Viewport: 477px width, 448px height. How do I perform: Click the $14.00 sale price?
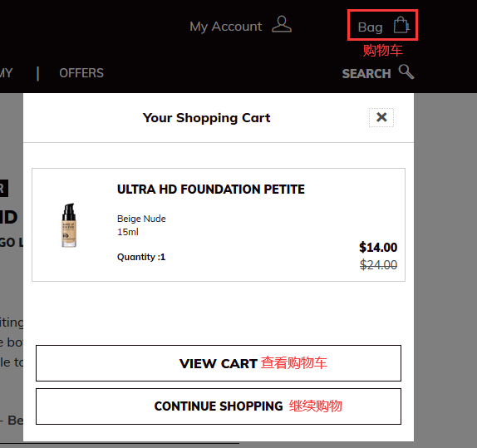pos(378,248)
